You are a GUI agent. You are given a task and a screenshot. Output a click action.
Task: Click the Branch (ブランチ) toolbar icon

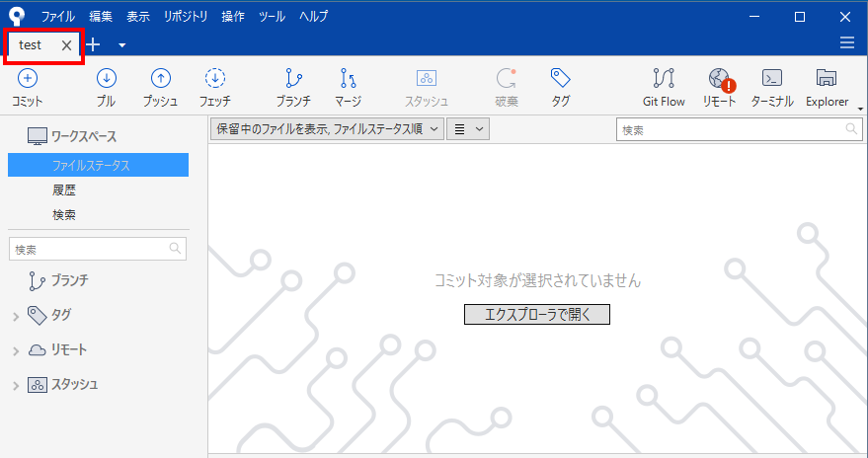click(x=293, y=79)
